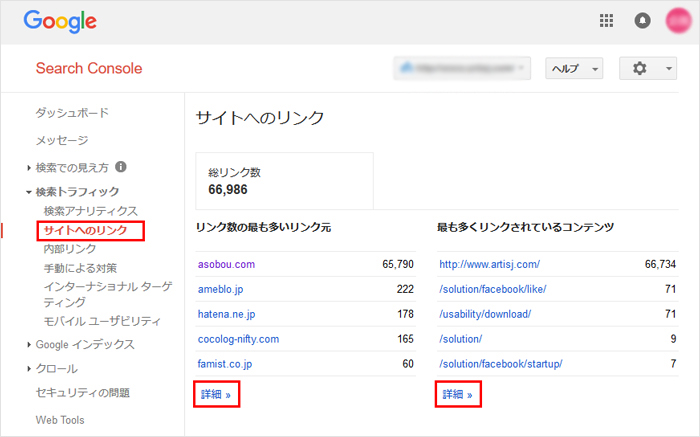Open the notifications bell icon
The image size is (700, 437).
[x=642, y=21]
